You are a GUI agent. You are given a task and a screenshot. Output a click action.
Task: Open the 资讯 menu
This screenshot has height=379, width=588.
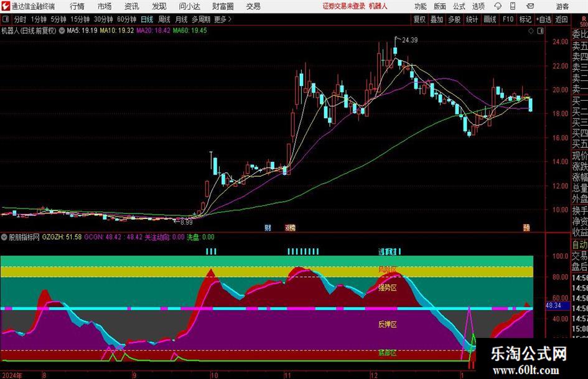132,6
